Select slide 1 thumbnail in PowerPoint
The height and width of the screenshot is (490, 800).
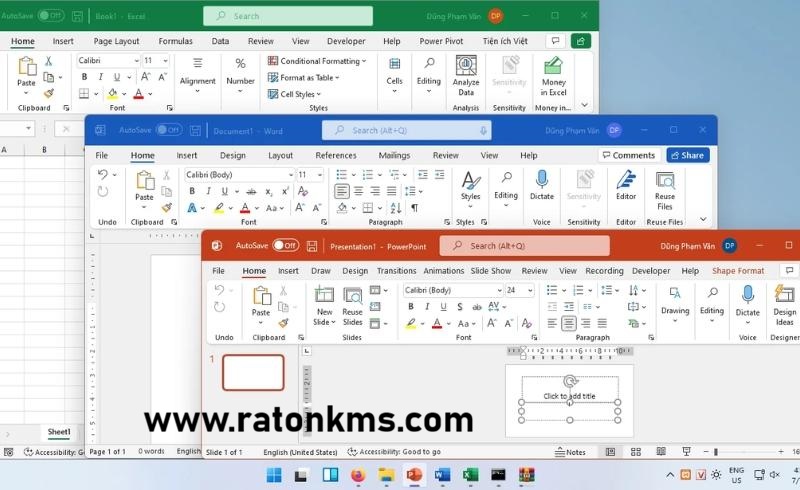click(253, 373)
